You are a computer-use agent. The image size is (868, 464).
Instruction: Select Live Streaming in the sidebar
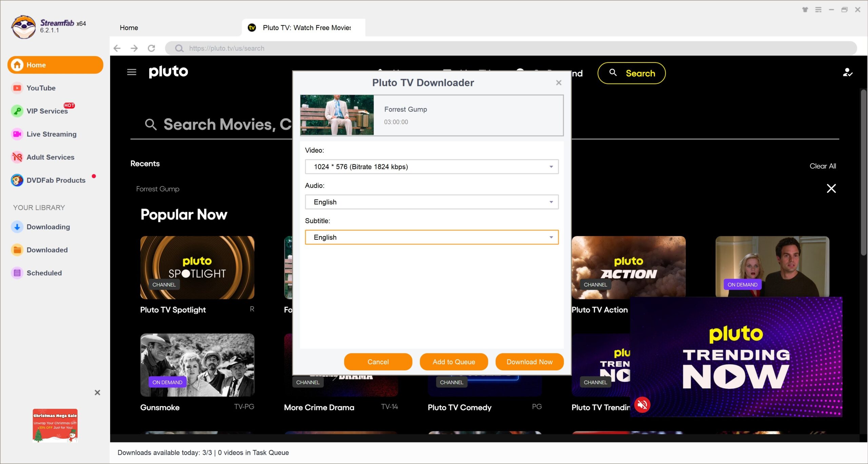coord(51,134)
